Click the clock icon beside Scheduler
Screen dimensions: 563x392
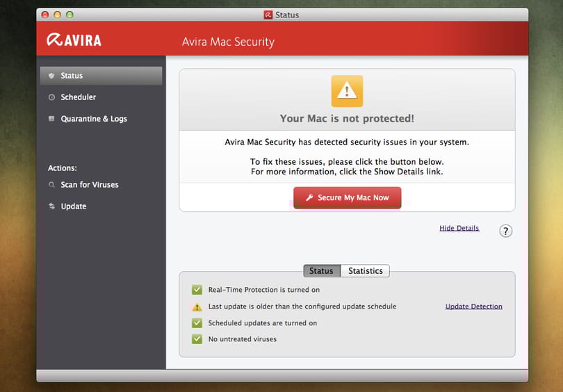(x=51, y=97)
